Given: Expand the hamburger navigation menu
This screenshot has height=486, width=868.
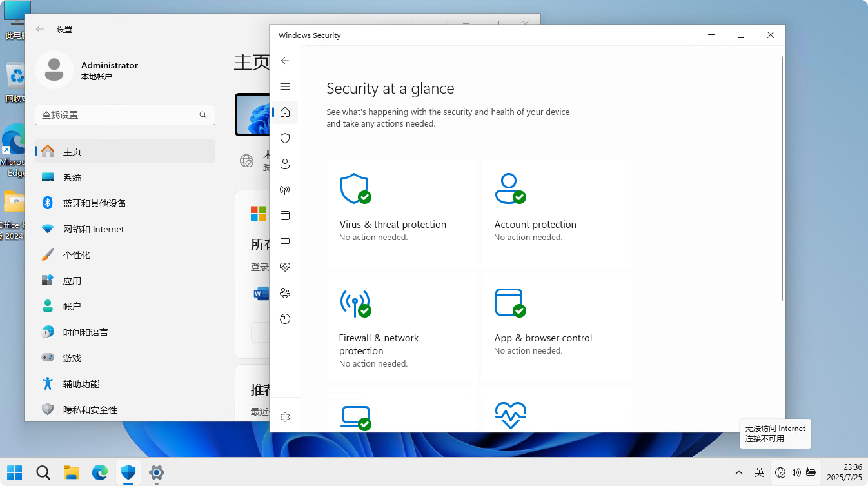Looking at the screenshot, I should click(285, 86).
